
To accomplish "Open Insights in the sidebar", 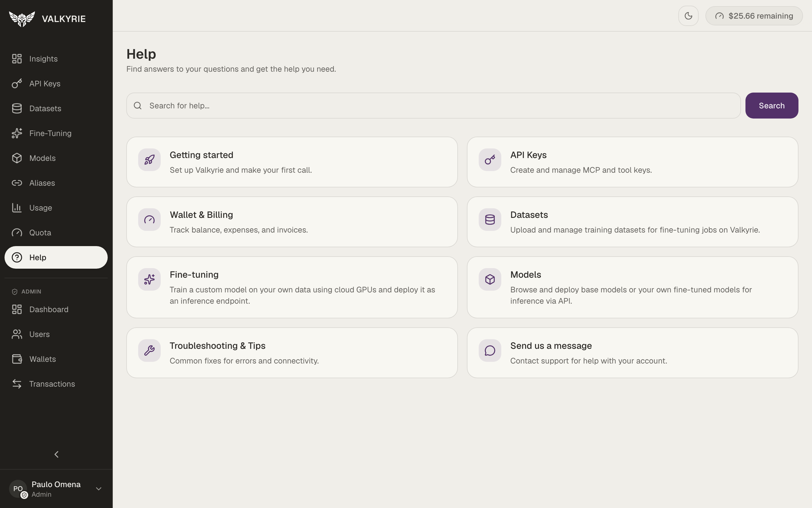I will tap(56, 59).
